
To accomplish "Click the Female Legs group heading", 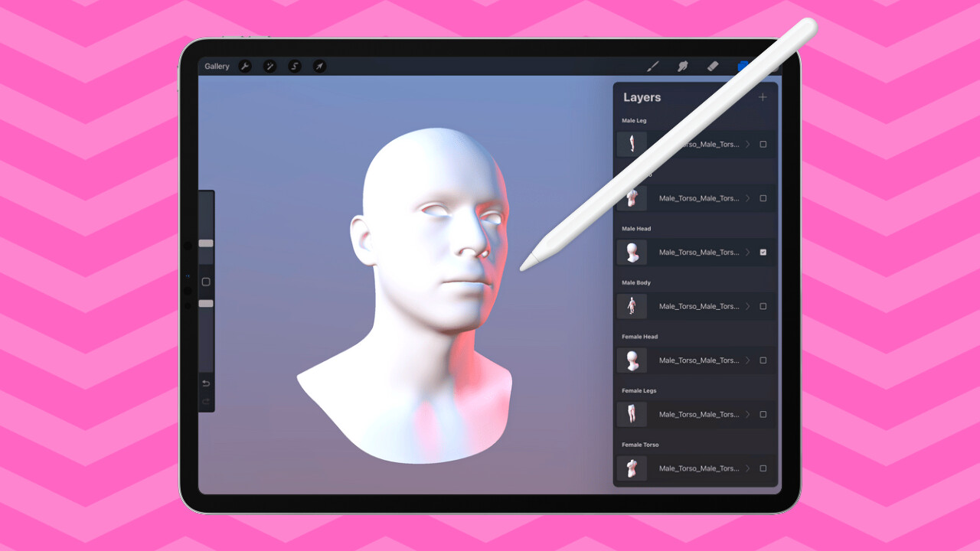I will pyautogui.click(x=639, y=390).
